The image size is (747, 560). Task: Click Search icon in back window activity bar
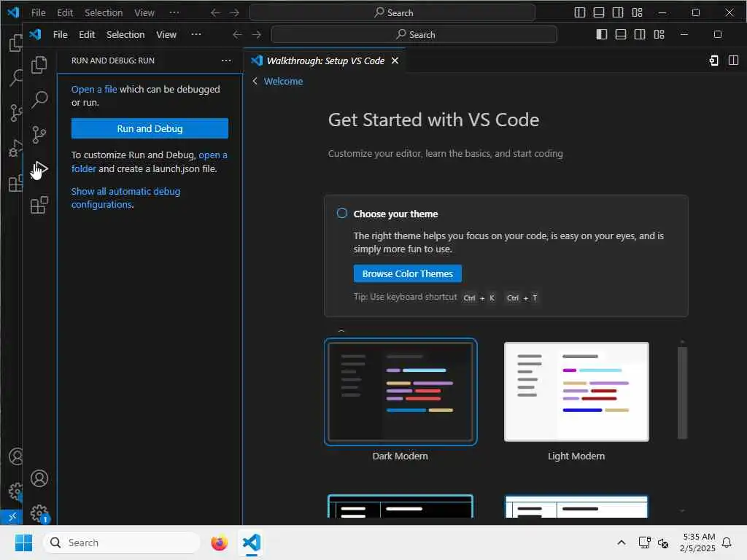[x=15, y=77]
